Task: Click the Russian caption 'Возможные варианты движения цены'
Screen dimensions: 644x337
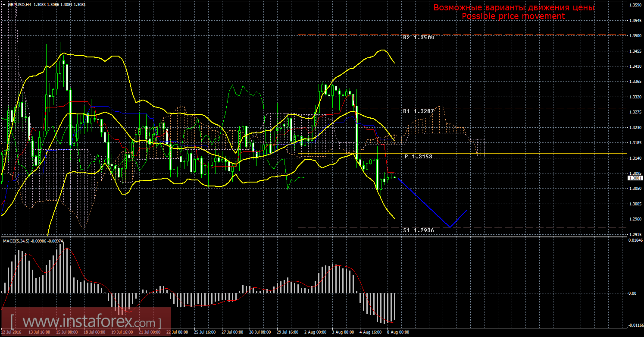Action: pos(514,8)
